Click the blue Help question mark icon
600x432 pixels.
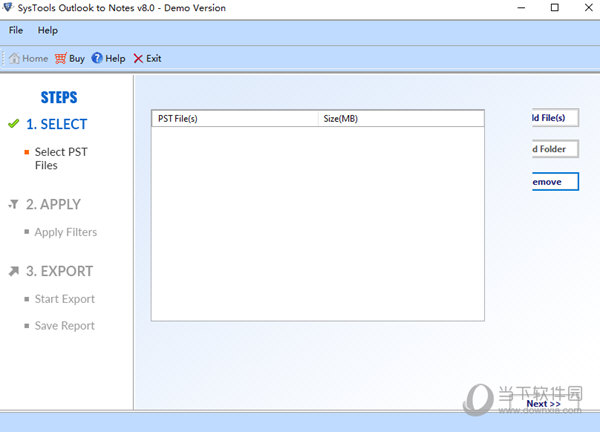(97, 58)
